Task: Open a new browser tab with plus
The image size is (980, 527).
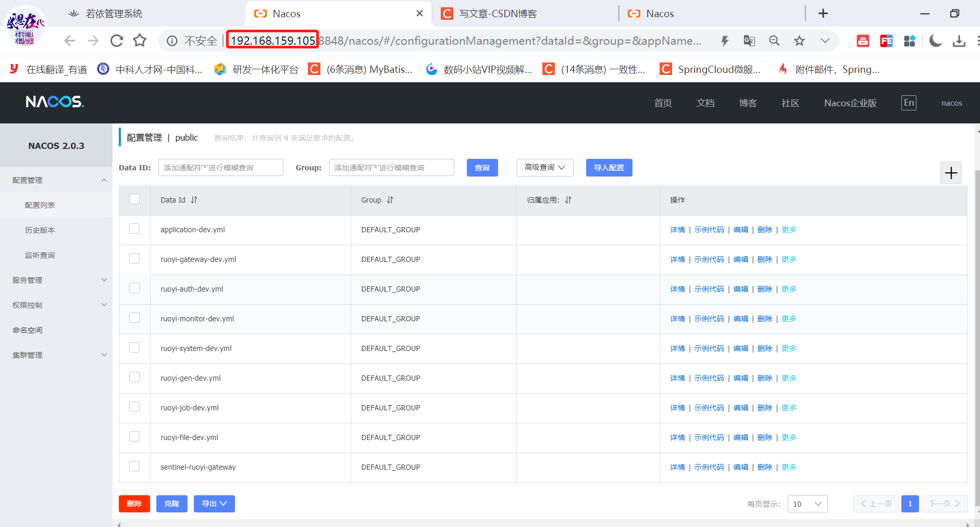Action: point(823,14)
